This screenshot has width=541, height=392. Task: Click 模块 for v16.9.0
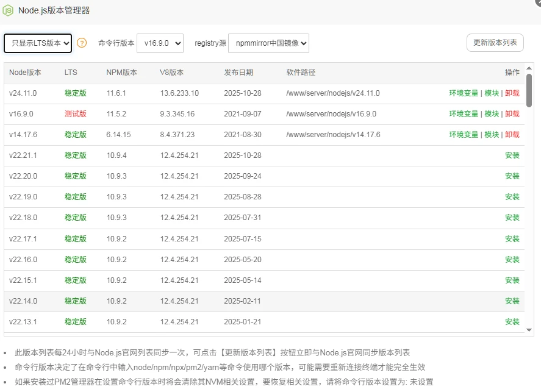click(492, 114)
